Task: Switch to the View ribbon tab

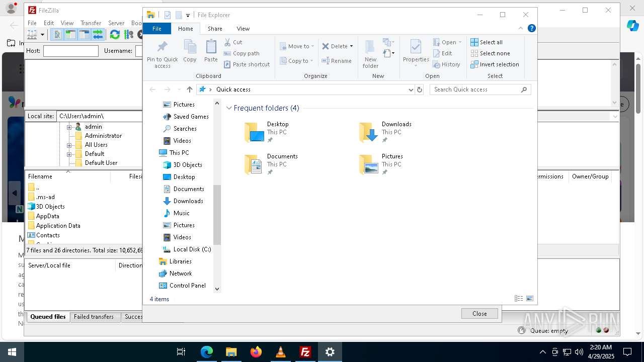Action: click(243, 29)
